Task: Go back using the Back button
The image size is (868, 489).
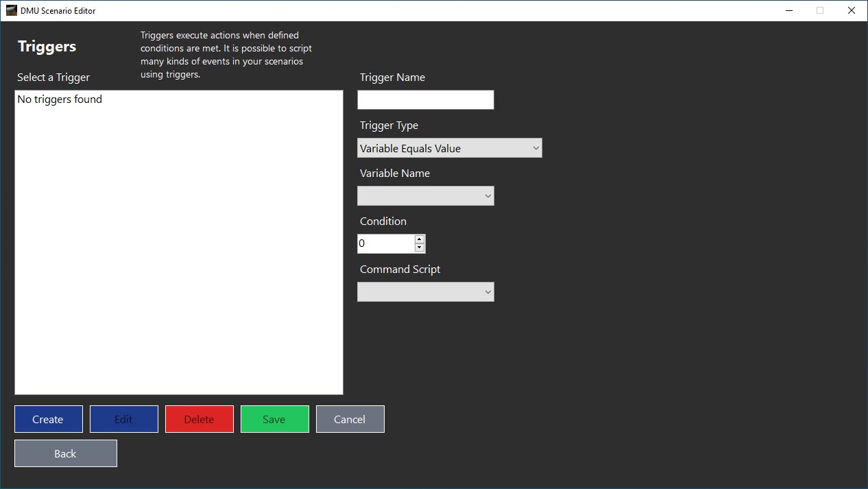Action: point(66,453)
